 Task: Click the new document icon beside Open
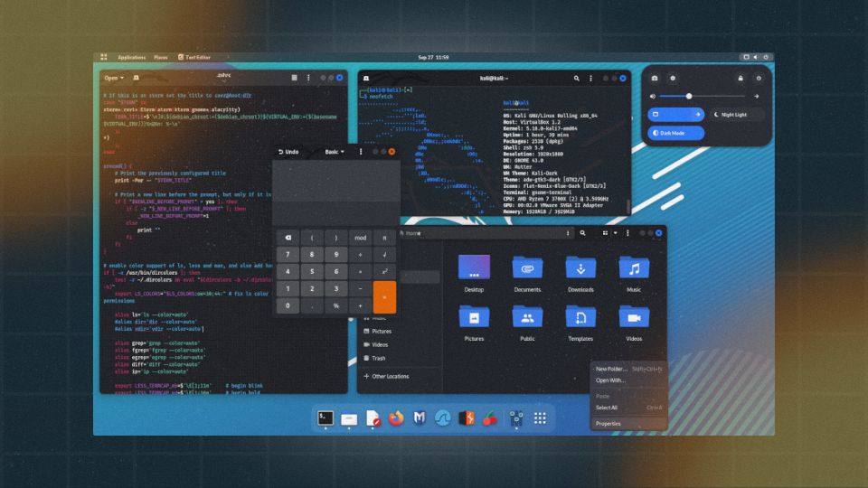[x=137, y=78]
